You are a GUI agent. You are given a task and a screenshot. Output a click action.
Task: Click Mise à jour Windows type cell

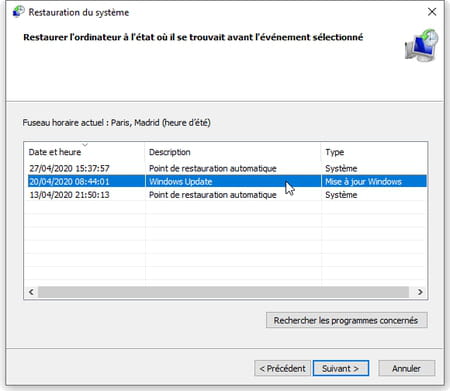point(363,182)
